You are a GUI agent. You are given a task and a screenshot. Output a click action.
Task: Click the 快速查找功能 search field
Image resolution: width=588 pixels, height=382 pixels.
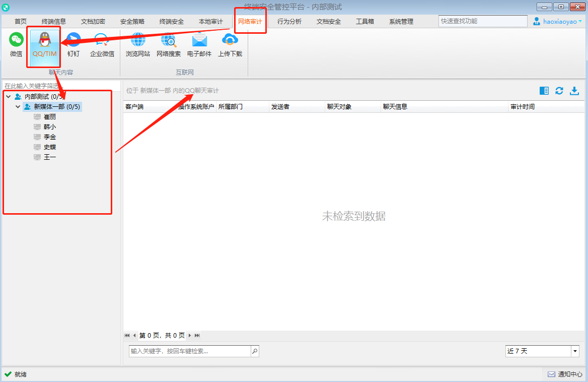[x=483, y=21]
